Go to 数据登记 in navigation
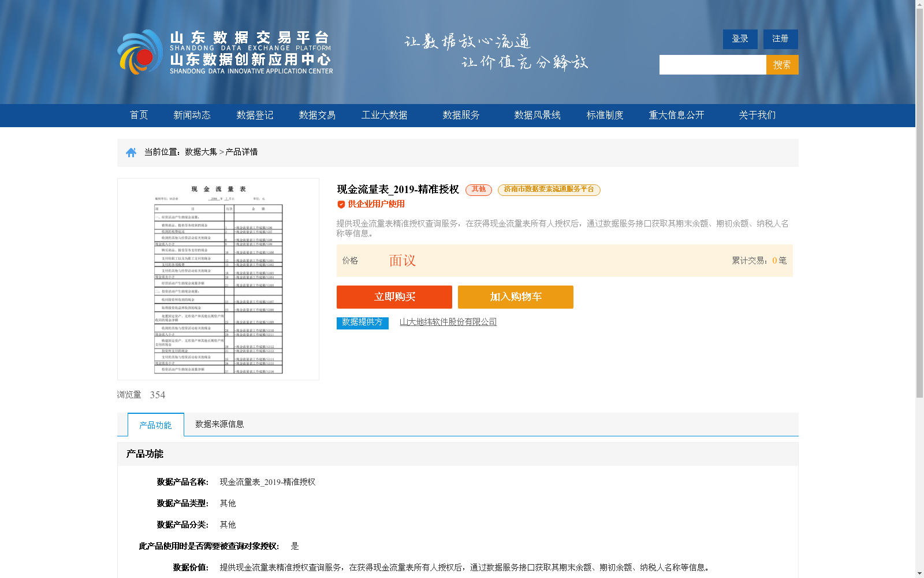The image size is (924, 578). (x=255, y=115)
